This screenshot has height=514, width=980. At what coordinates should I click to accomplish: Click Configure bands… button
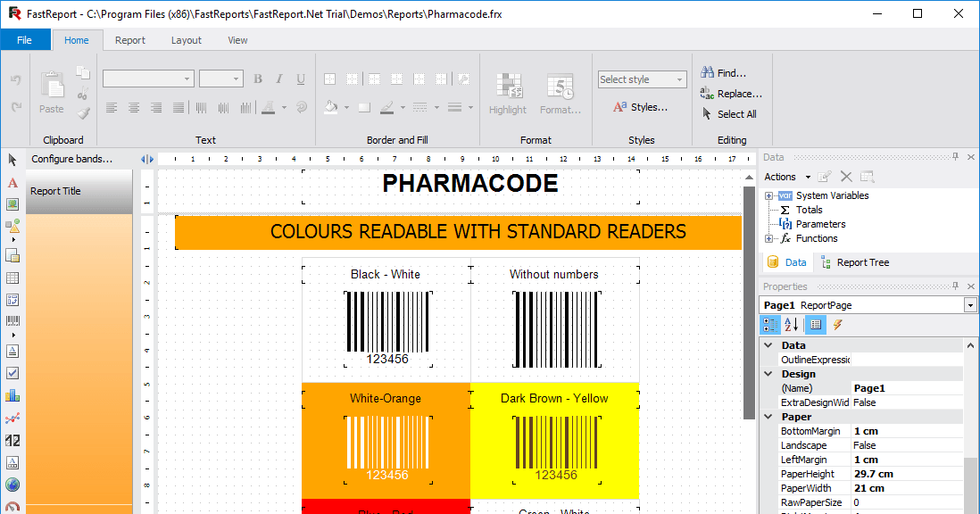click(x=72, y=159)
